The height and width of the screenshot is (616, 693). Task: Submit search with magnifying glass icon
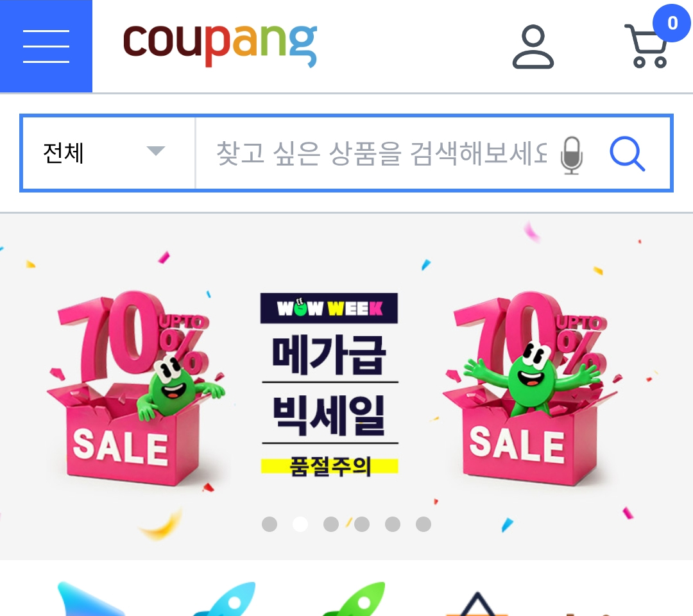(x=627, y=153)
